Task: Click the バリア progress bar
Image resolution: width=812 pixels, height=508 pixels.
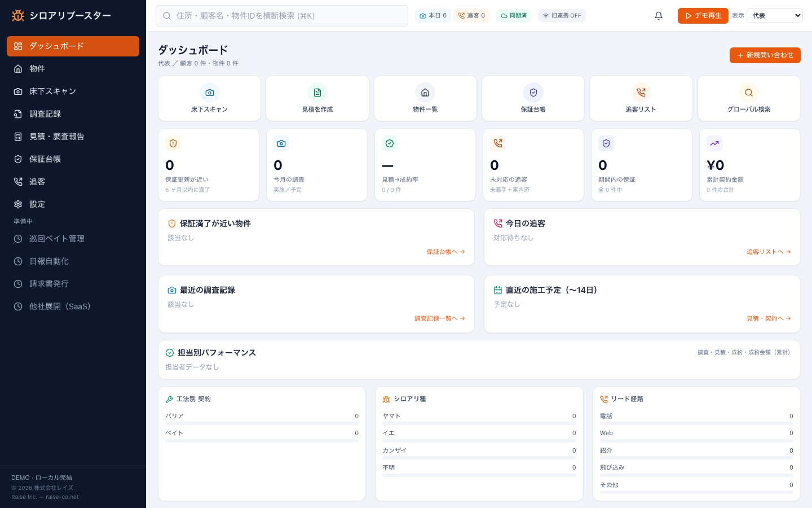Action: click(x=262, y=423)
